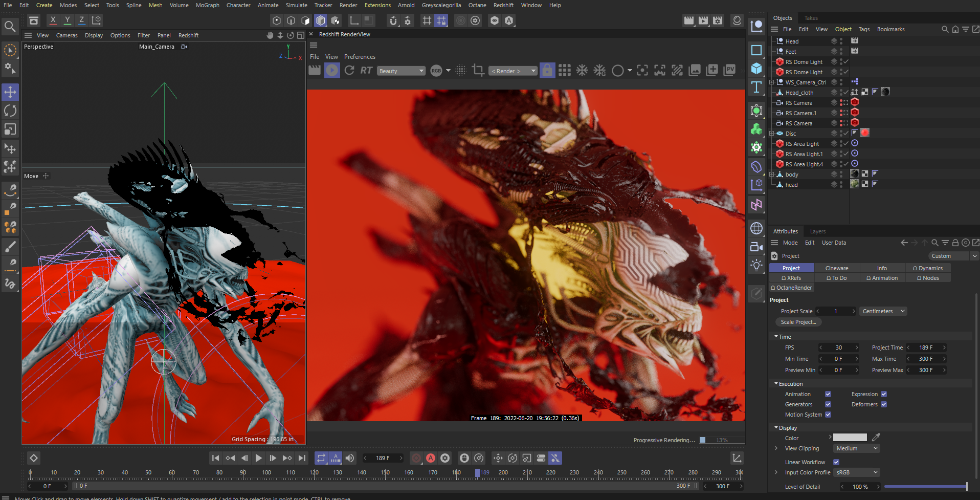Click the body material texture thumbnail
The image size is (980, 500).
click(854, 173)
